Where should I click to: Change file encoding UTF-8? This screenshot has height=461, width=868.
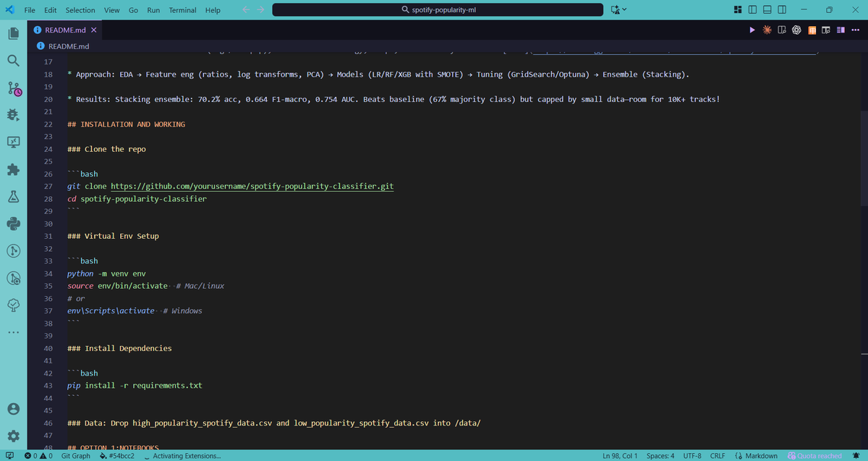(692, 456)
